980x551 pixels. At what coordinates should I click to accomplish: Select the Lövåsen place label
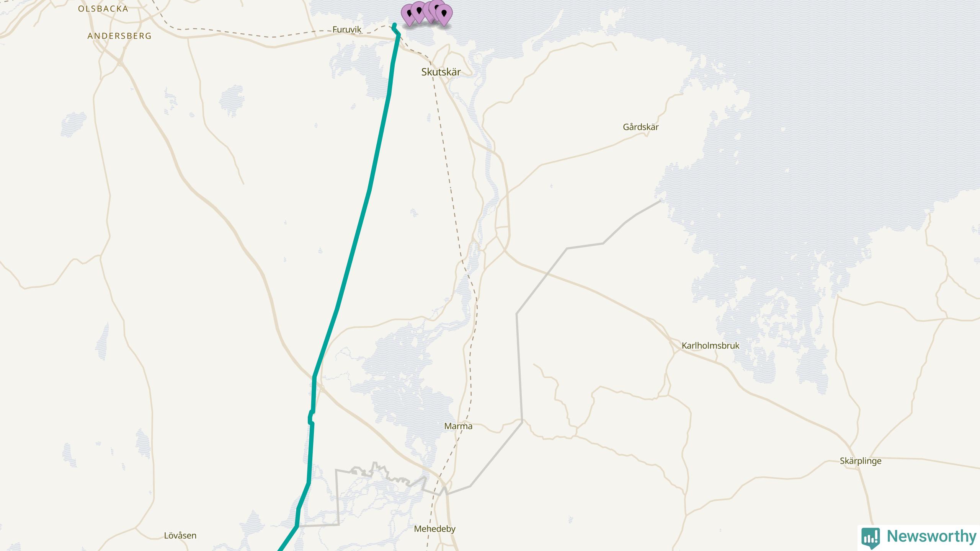(x=180, y=536)
